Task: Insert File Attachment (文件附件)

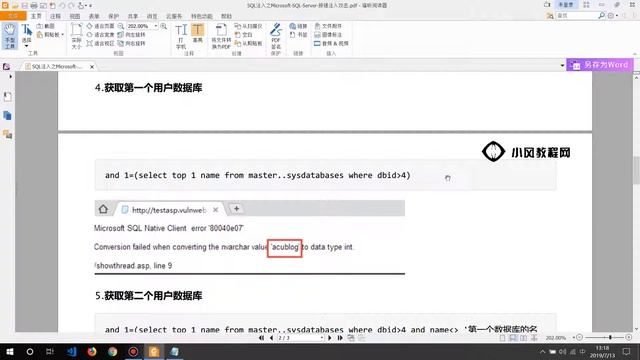Action: pos(328,26)
